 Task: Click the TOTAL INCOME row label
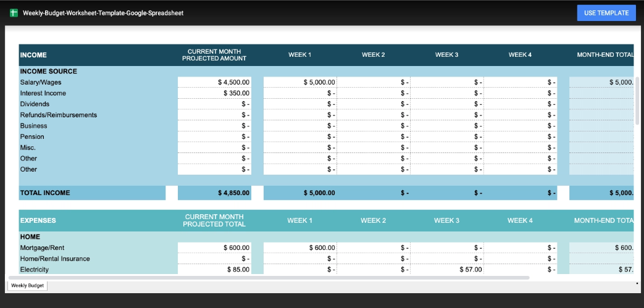coord(45,193)
